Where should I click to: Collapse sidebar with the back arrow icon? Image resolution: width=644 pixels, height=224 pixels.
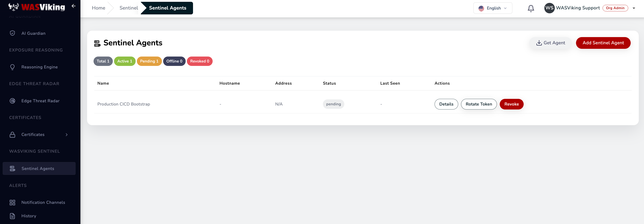[74, 6]
